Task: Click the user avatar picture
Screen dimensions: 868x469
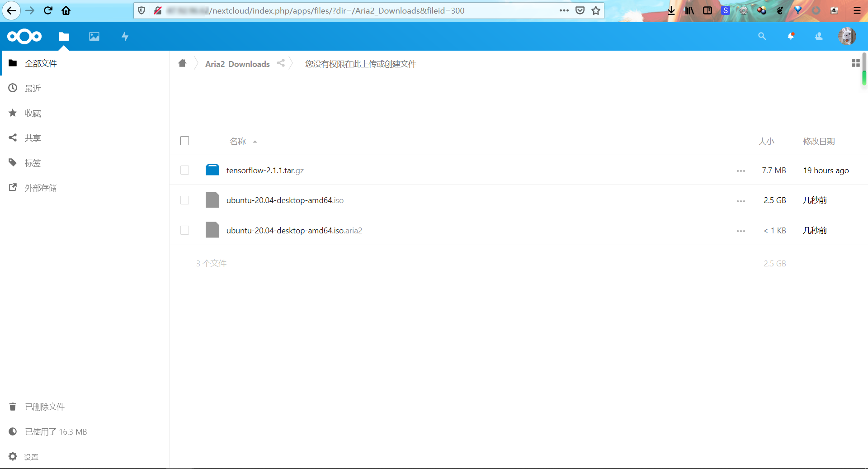Action: coord(848,36)
